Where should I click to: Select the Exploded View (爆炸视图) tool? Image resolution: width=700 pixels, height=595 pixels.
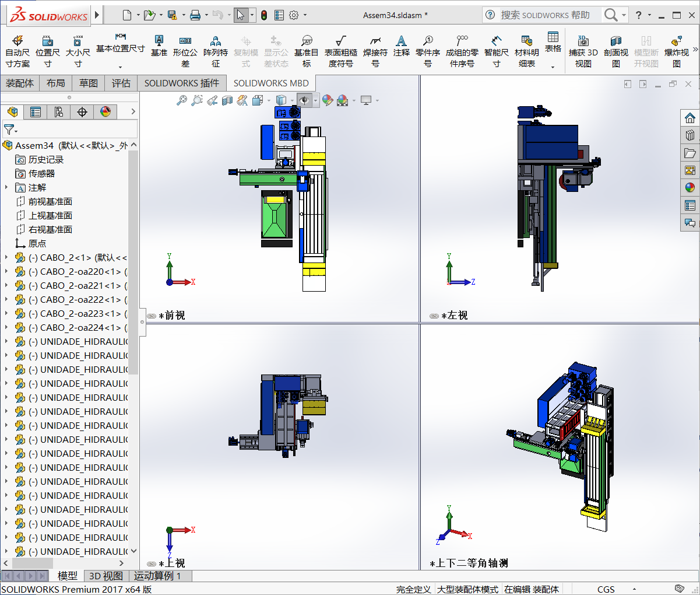tap(677, 51)
